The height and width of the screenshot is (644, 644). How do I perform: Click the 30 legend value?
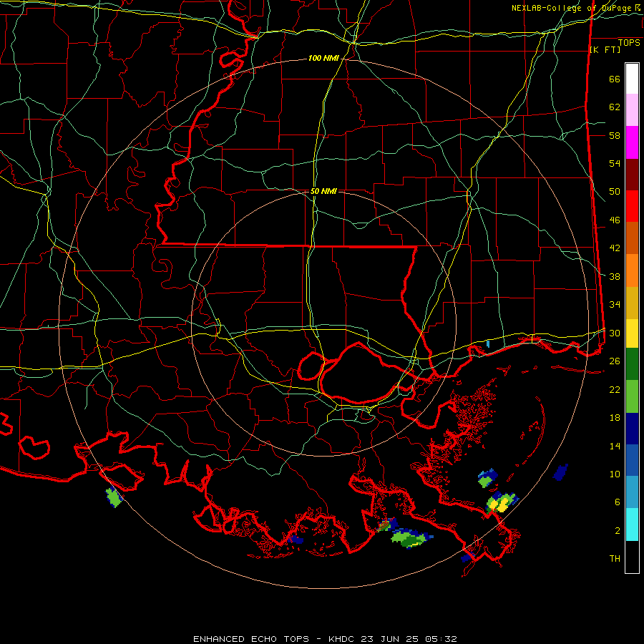click(x=615, y=333)
